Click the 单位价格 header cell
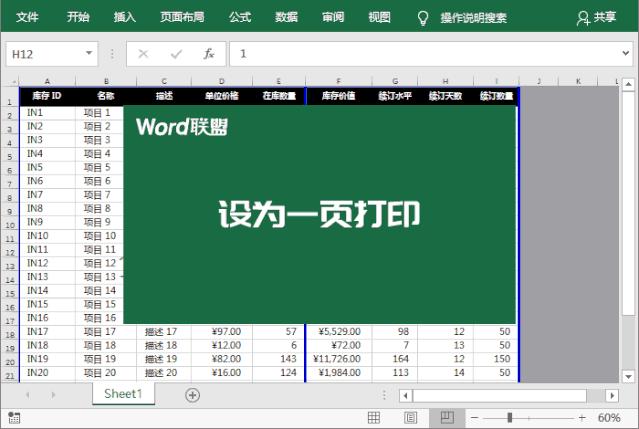 tap(222, 96)
